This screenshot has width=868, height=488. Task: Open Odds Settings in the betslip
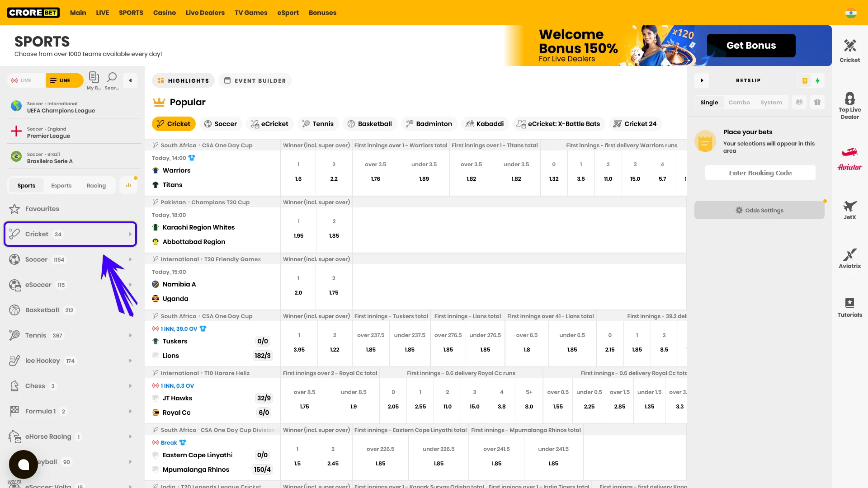pyautogui.click(x=759, y=210)
